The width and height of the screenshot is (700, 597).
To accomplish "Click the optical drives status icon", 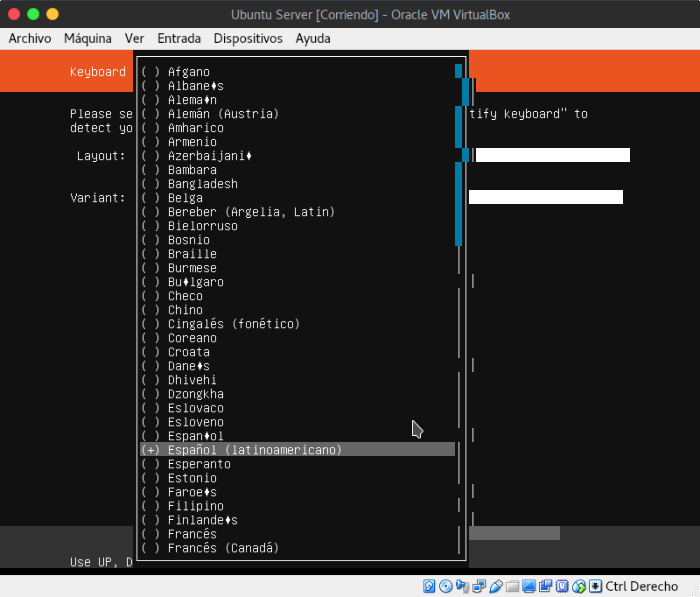I will [x=445, y=586].
